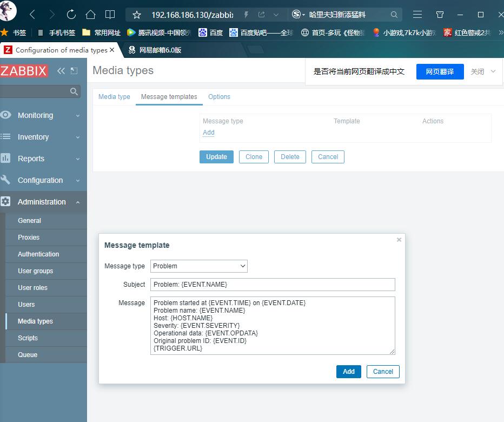Open Proxies under Administration

point(46,238)
